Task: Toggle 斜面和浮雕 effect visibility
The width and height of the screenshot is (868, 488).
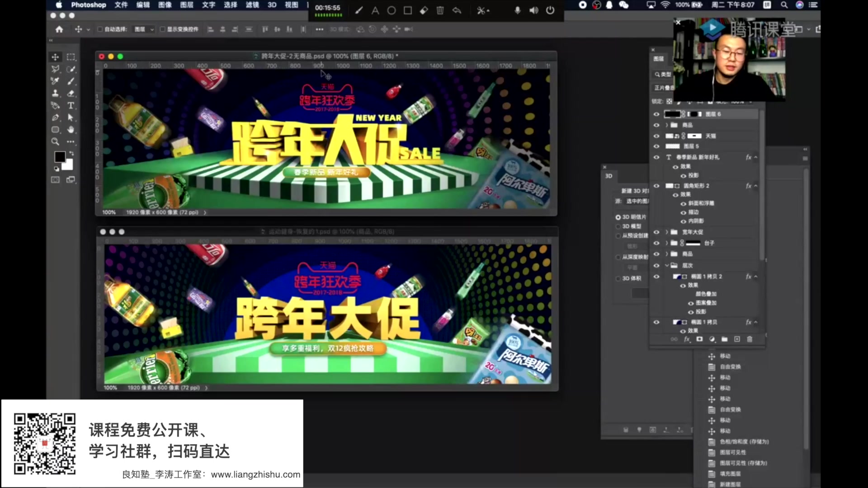Action: [684, 204]
